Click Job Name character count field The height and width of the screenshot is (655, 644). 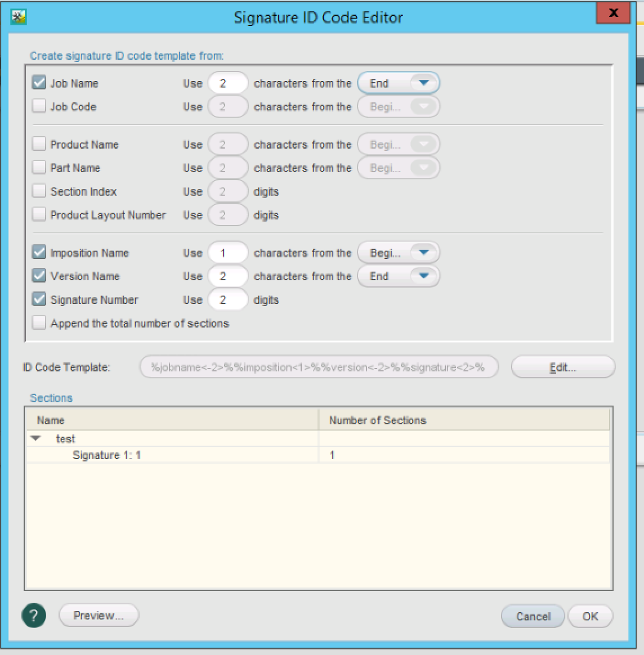pos(227,83)
